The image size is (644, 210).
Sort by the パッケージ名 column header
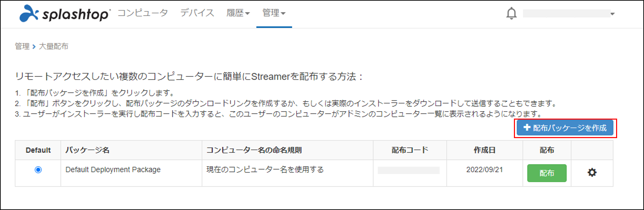[x=87, y=150]
